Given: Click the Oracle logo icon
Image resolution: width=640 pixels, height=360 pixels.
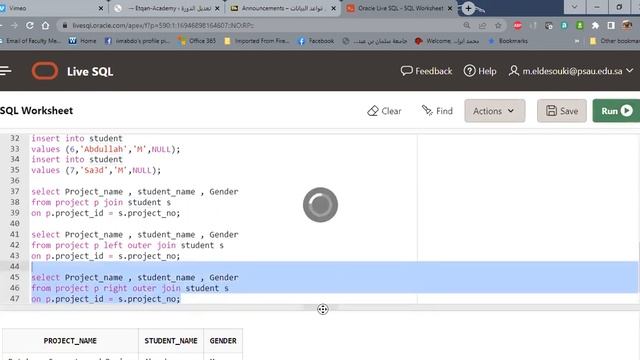Looking at the screenshot, I should 45,71.
